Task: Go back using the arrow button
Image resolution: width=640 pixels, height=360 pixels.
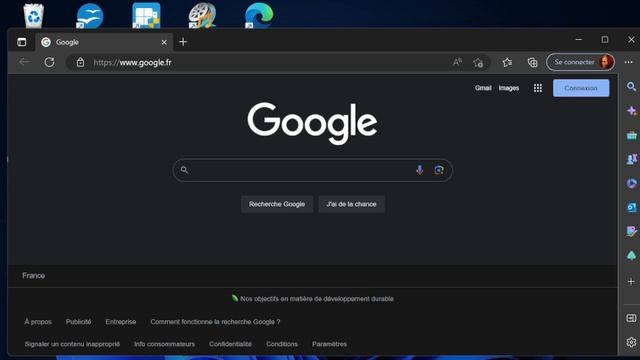Action: click(x=24, y=62)
